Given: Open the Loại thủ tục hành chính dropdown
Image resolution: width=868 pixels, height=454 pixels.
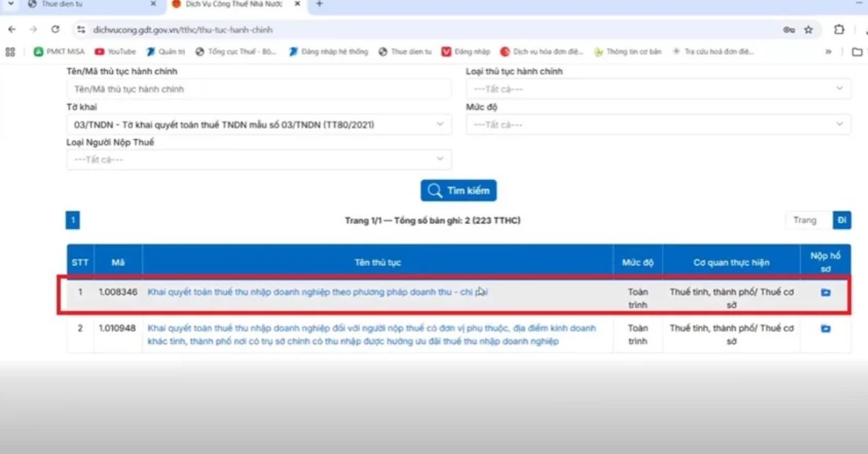Looking at the screenshot, I should coord(658,89).
